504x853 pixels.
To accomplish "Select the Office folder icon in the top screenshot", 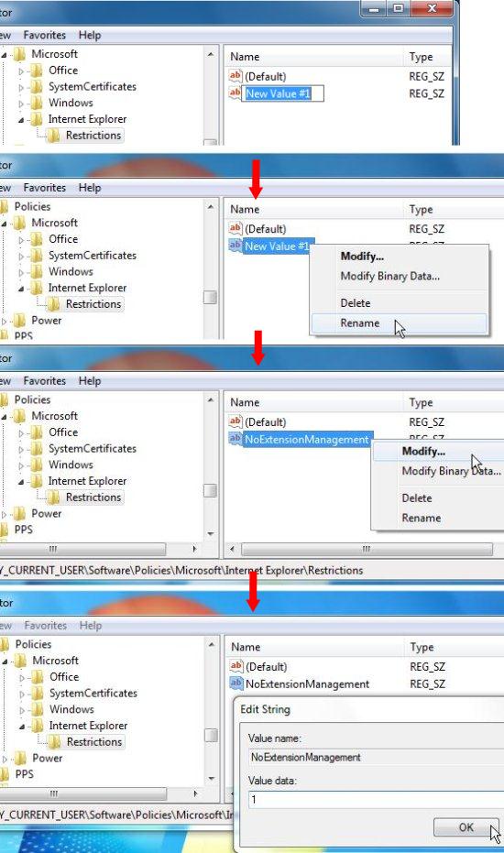I will pos(37,71).
